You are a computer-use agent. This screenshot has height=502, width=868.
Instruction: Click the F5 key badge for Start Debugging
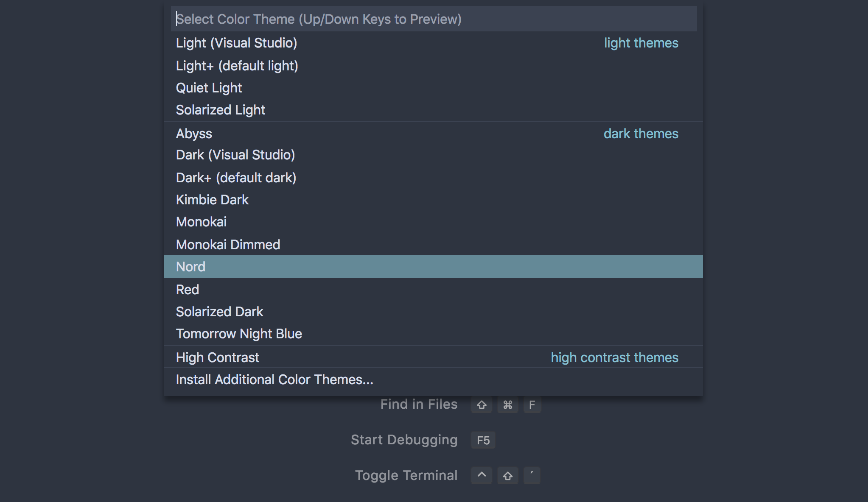click(x=483, y=440)
